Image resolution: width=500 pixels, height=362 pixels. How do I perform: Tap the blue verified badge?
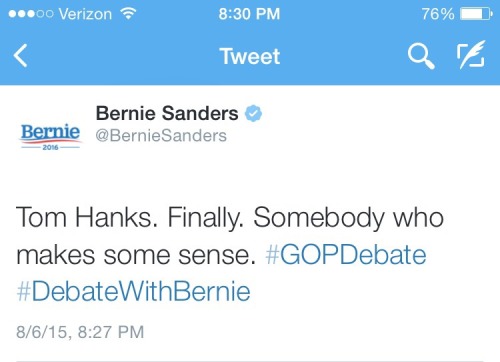pyautogui.click(x=253, y=113)
